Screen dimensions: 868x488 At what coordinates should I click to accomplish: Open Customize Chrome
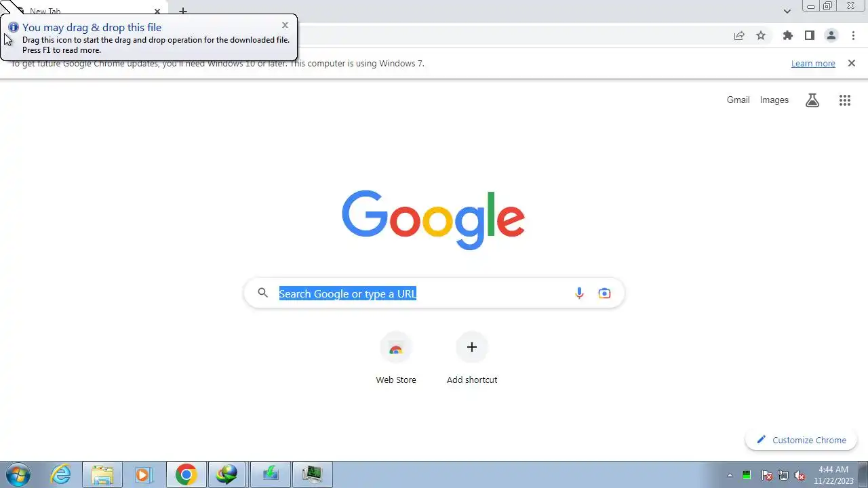[x=801, y=440]
